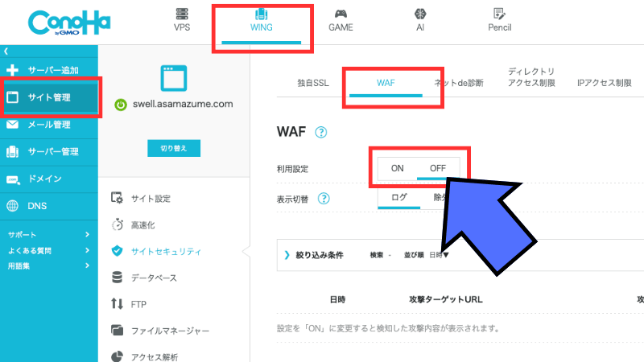Image resolution: width=644 pixels, height=362 pixels.
Task: Switch WAF setting to OFF
Action: pyautogui.click(x=438, y=168)
